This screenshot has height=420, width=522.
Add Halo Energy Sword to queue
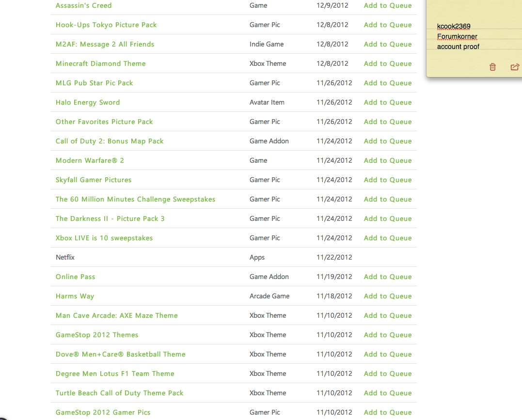[x=388, y=102]
